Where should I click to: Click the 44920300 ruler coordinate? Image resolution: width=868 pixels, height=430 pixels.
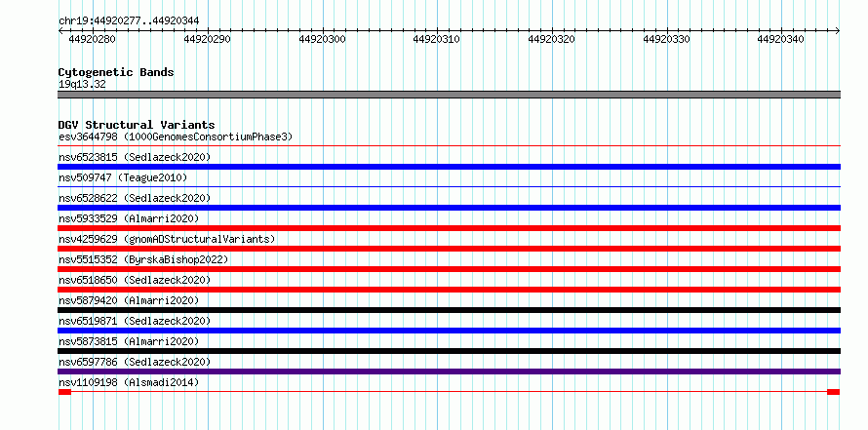coord(322,39)
